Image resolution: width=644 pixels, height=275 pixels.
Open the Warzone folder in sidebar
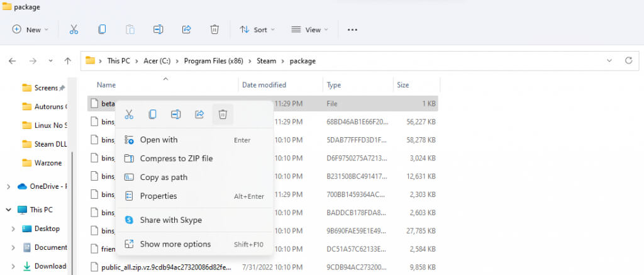[x=43, y=163]
